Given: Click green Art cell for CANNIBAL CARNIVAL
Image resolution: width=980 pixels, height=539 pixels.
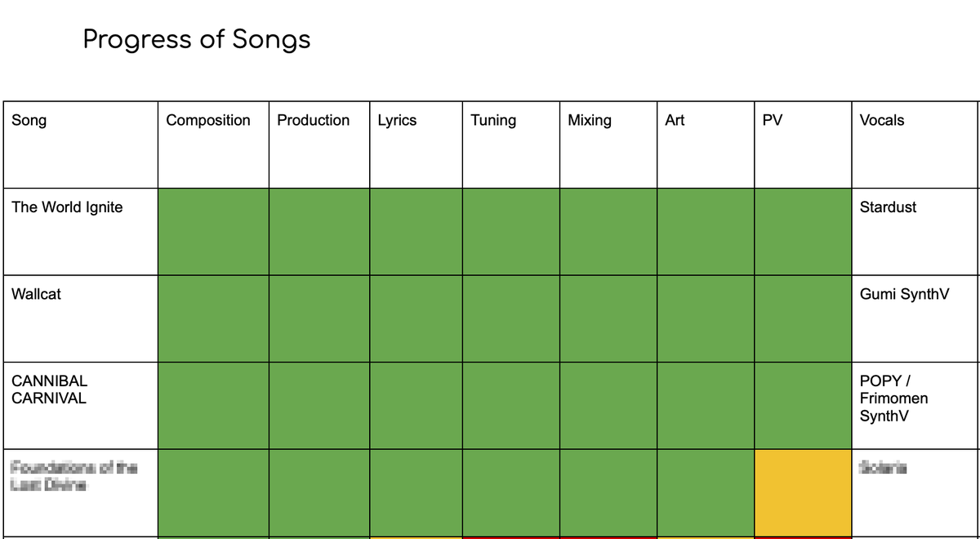Looking at the screenshot, I should [706, 405].
